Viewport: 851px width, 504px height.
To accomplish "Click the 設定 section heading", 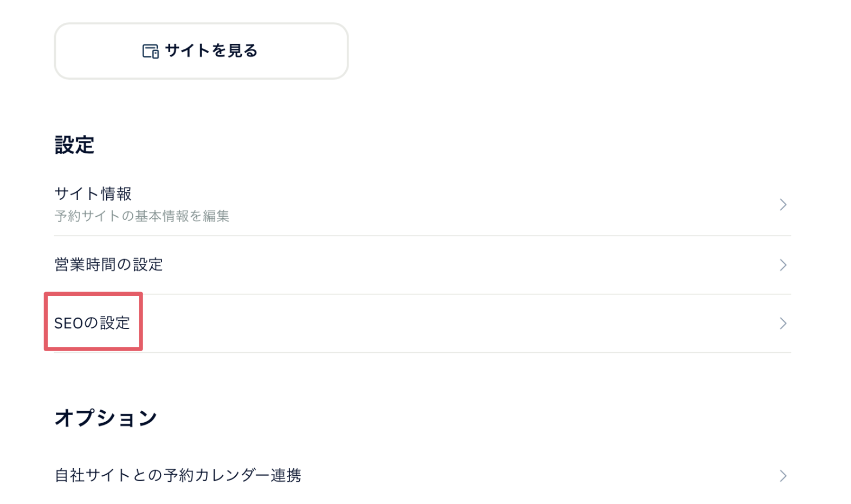I will click(75, 145).
